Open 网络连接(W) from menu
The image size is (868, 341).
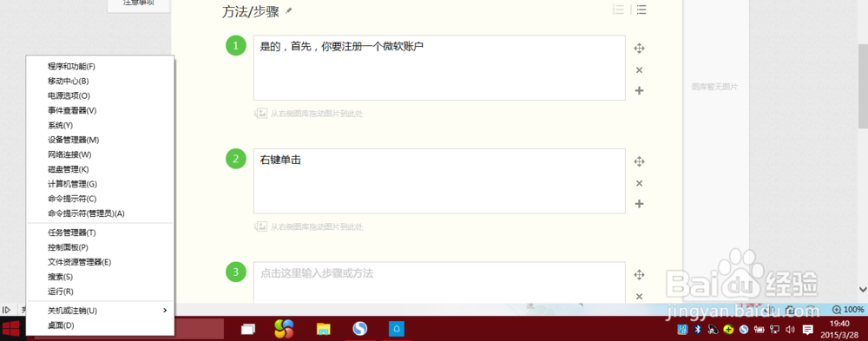tap(100, 154)
